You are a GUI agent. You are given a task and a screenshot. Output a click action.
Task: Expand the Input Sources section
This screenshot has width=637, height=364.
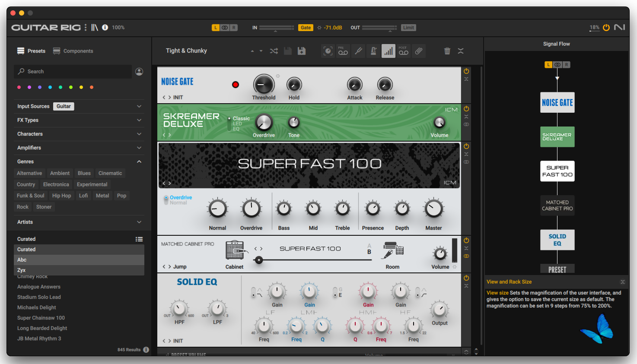[x=139, y=106]
